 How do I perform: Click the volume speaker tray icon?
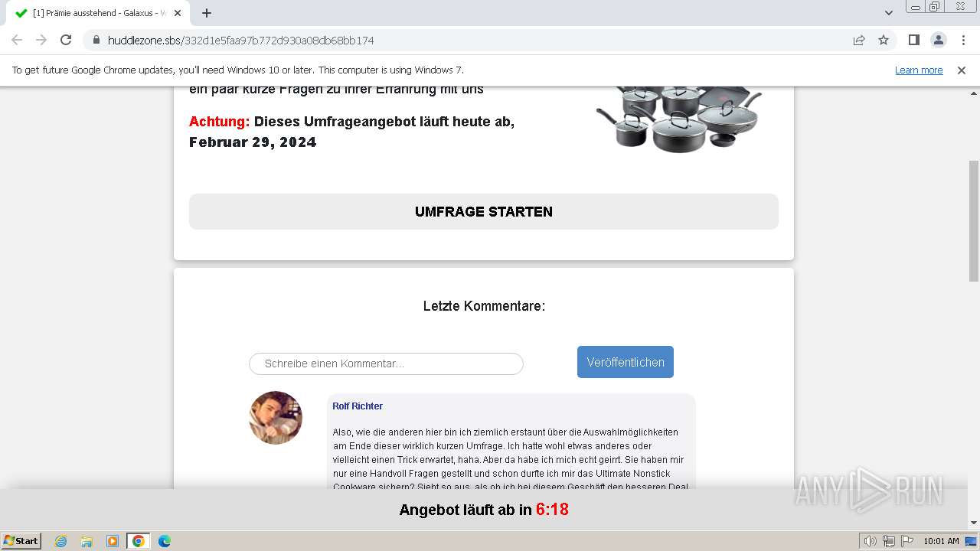pyautogui.click(x=871, y=541)
